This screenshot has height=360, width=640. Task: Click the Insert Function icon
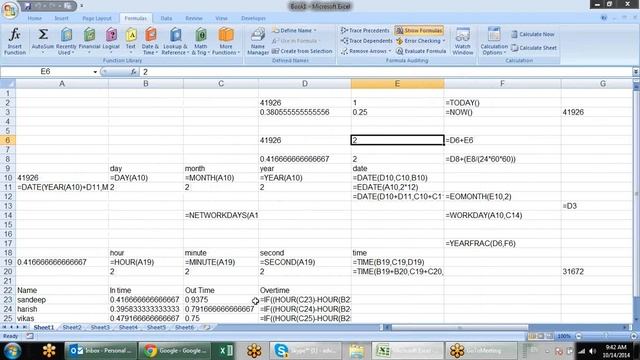tap(15, 41)
